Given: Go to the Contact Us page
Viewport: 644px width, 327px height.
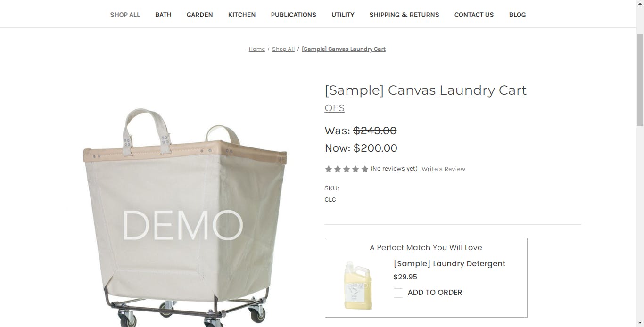Looking at the screenshot, I should click(474, 15).
